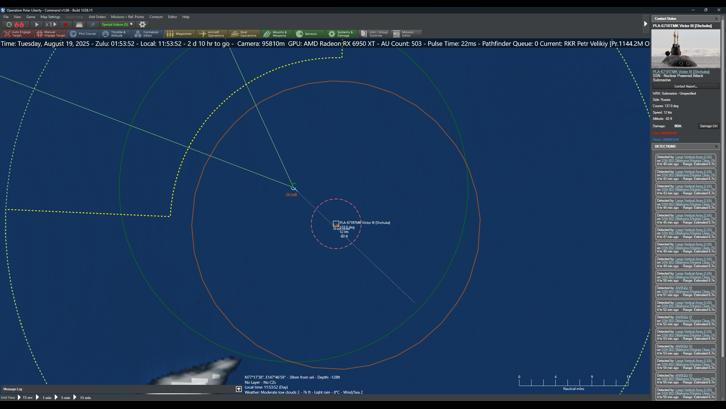
Task: Open the Magazines window
Action: click(x=180, y=34)
